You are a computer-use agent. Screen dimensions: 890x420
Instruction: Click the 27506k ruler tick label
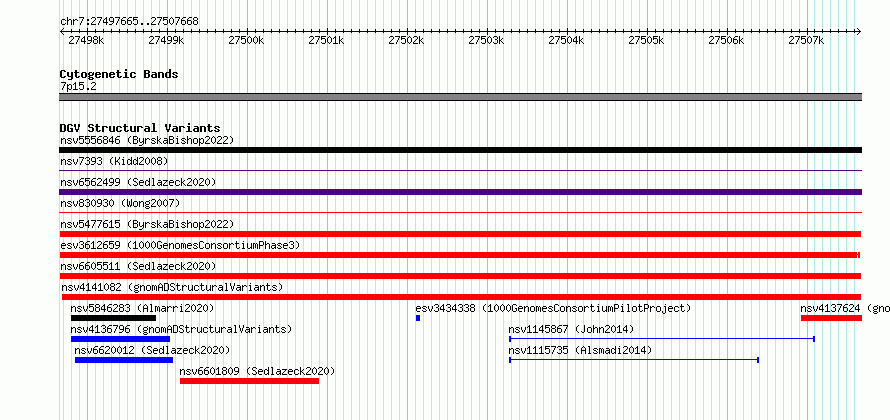click(727, 40)
